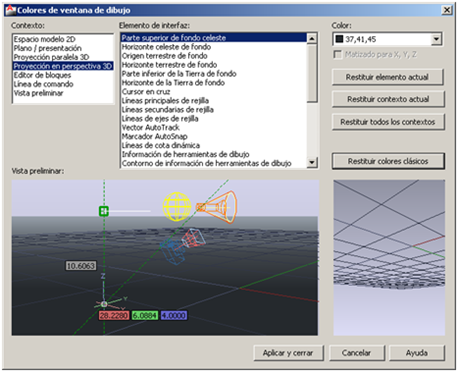Click the green 6.0884 coordinate field

(x=145, y=315)
